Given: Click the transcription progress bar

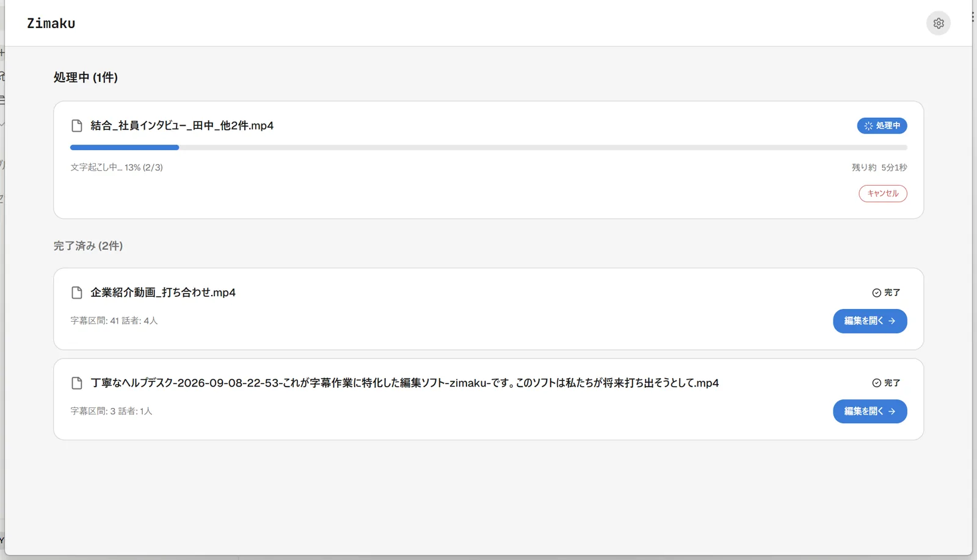Looking at the screenshot, I should [x=488, y=148].
